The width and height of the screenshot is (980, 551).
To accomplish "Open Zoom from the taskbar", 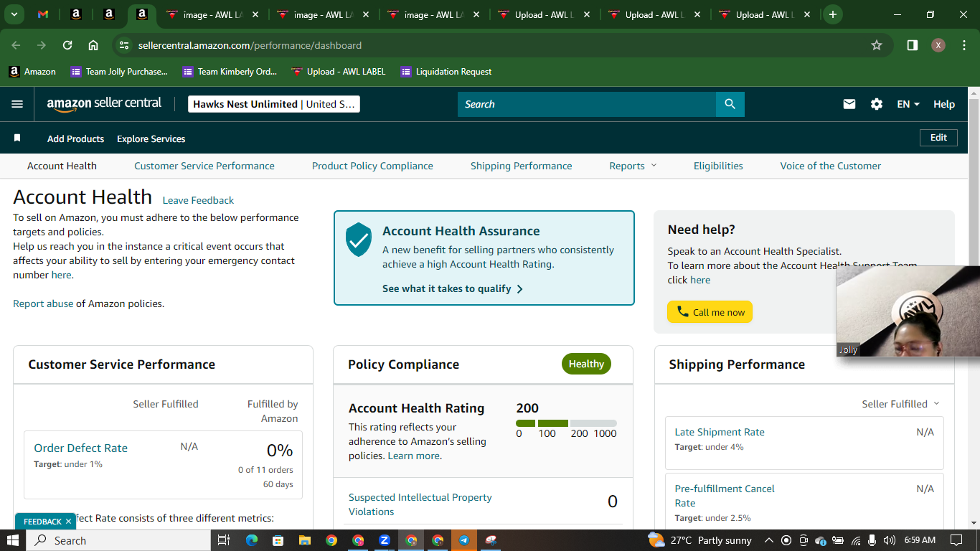I will click(x=385, y=540).
